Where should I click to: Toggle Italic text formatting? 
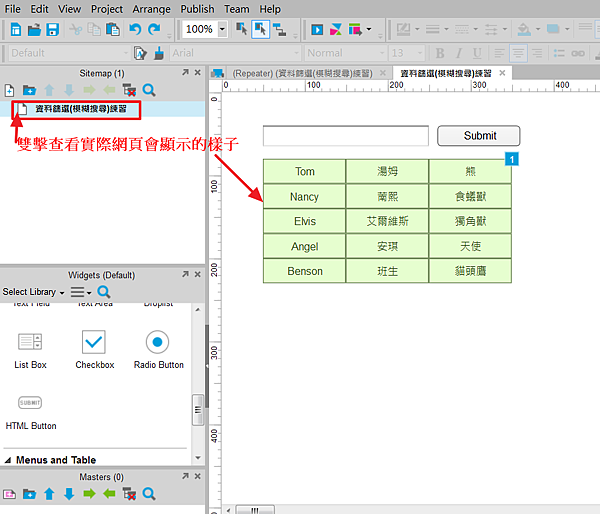pos(459,53)
